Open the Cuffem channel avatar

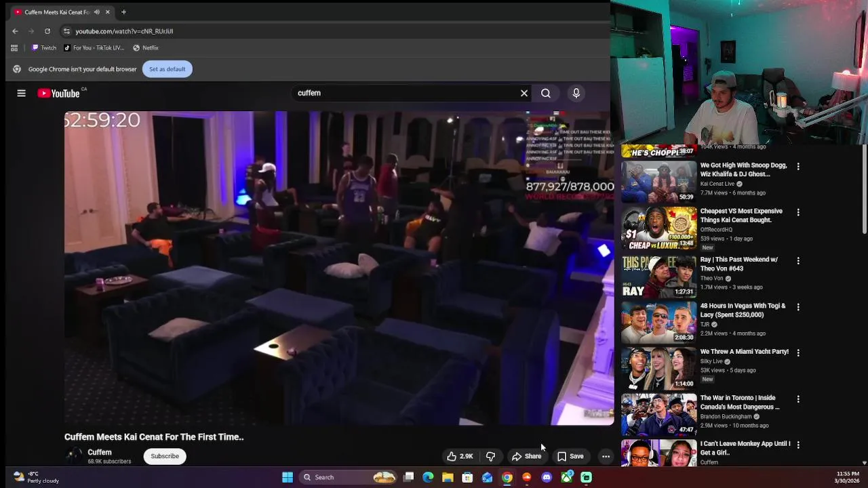pyautogui.click(x=73, y=456)
